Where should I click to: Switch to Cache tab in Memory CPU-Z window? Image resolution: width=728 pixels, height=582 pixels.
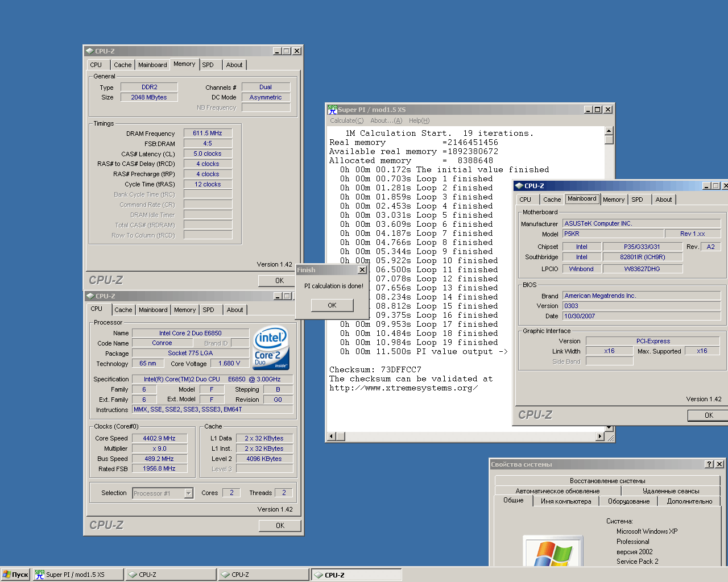click(x=122, y=65)
